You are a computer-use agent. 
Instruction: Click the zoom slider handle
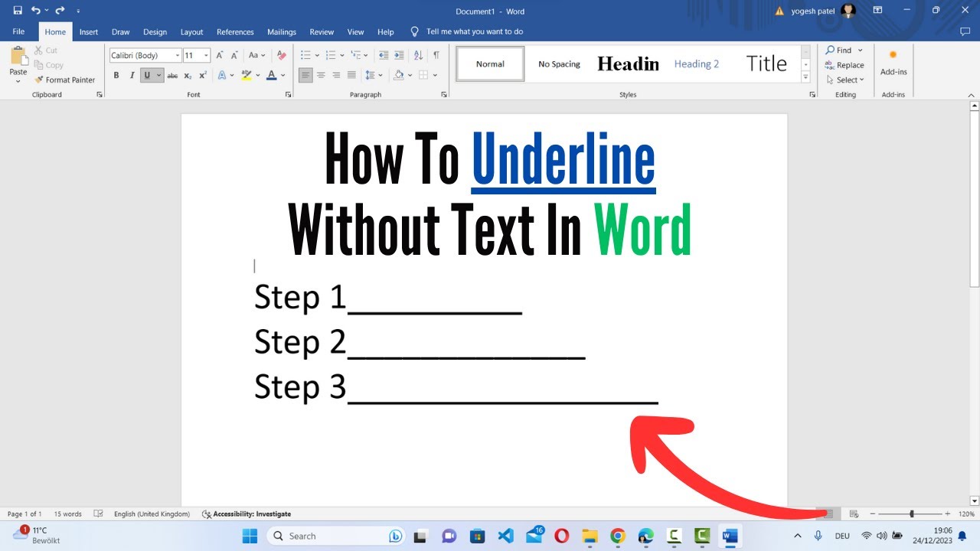[911, 514]
